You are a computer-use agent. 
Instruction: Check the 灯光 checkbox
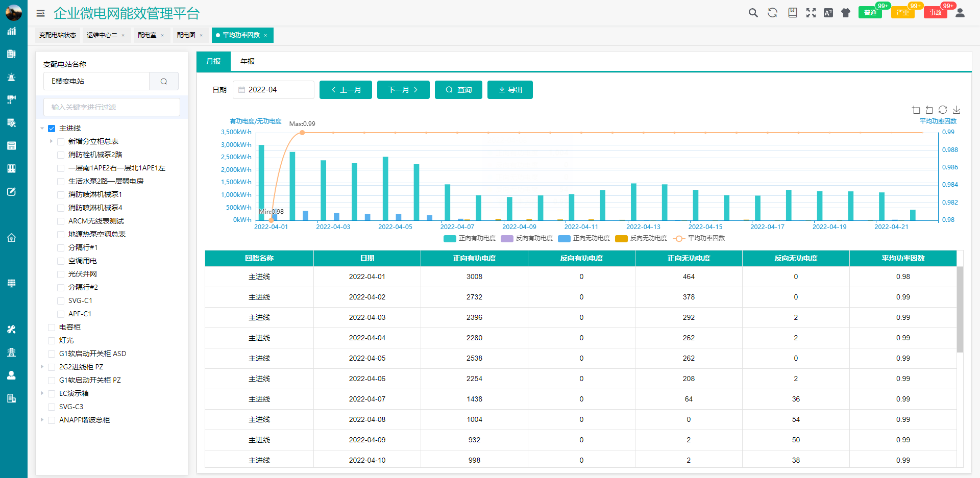tap(52, 341)
